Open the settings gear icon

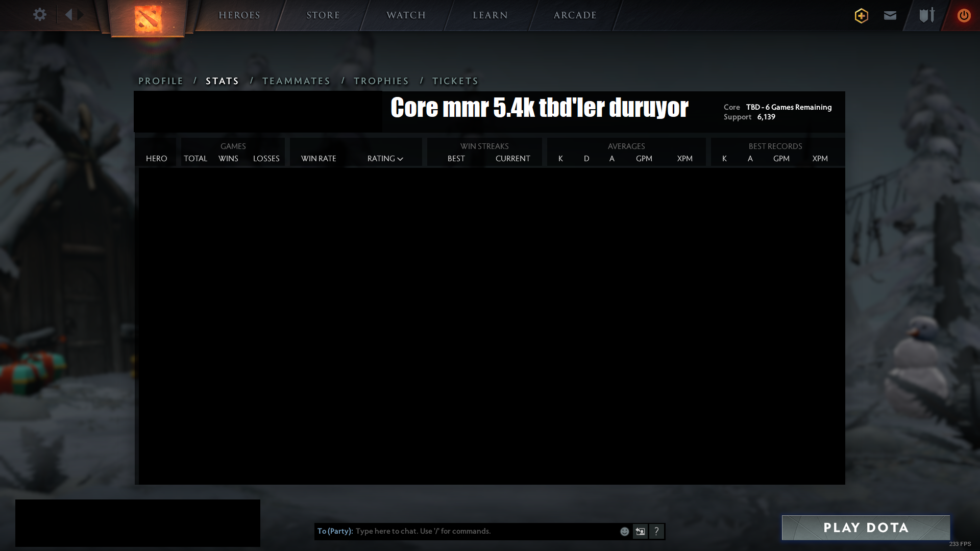click(x=40, y=15)
